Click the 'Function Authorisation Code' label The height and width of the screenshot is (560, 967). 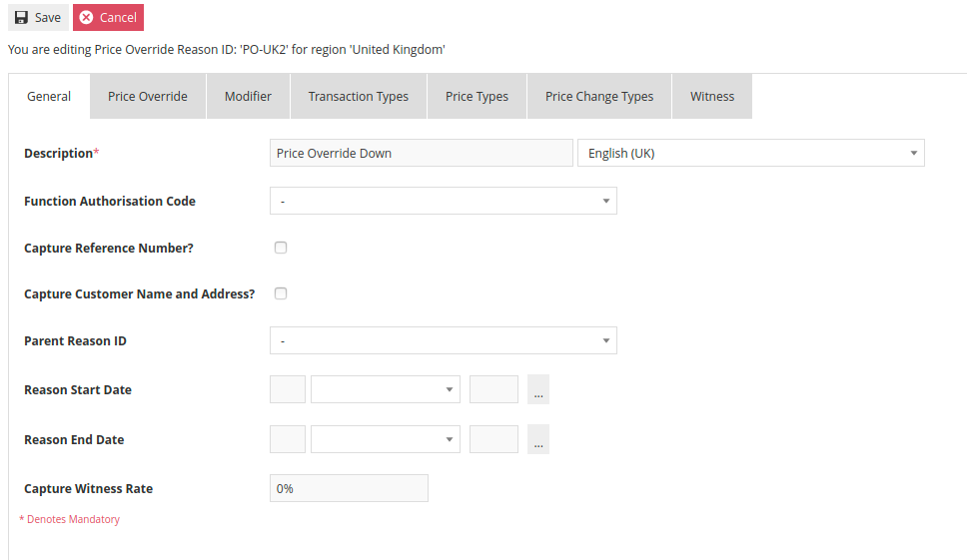[110, 201]
